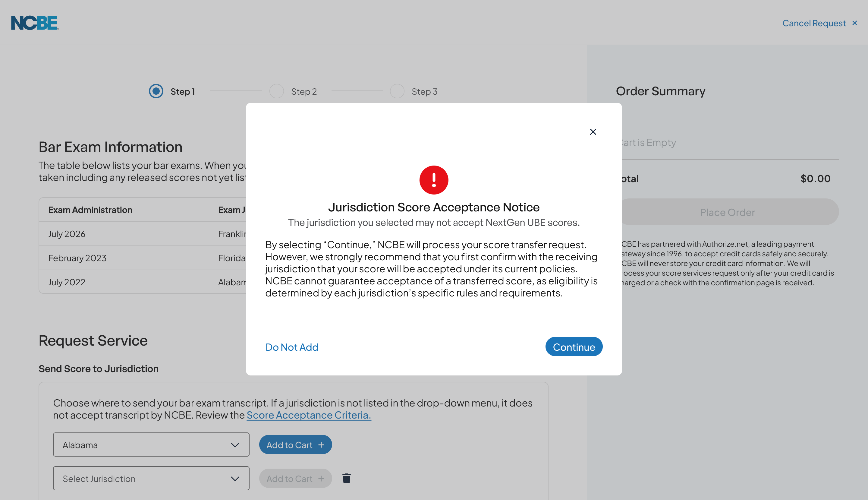Viewport: 868px width, 500px height.
Task: Click the NCBE logo
Action: coord(35,23)
